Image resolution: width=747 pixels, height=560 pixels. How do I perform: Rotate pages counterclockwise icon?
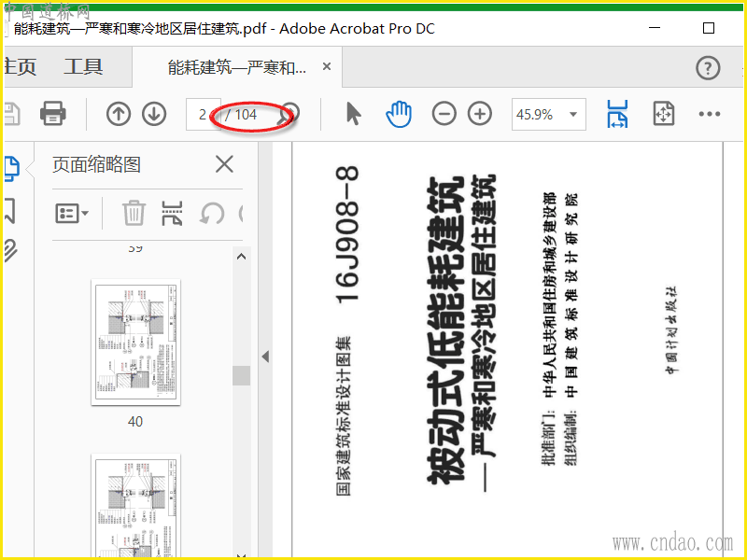[212, 213]
